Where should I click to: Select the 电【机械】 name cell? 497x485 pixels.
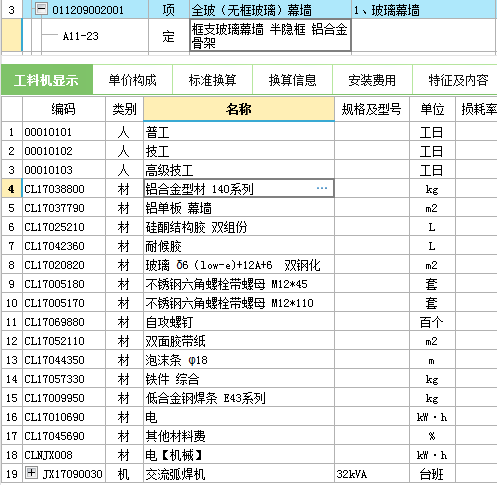(x=239, y=455)
